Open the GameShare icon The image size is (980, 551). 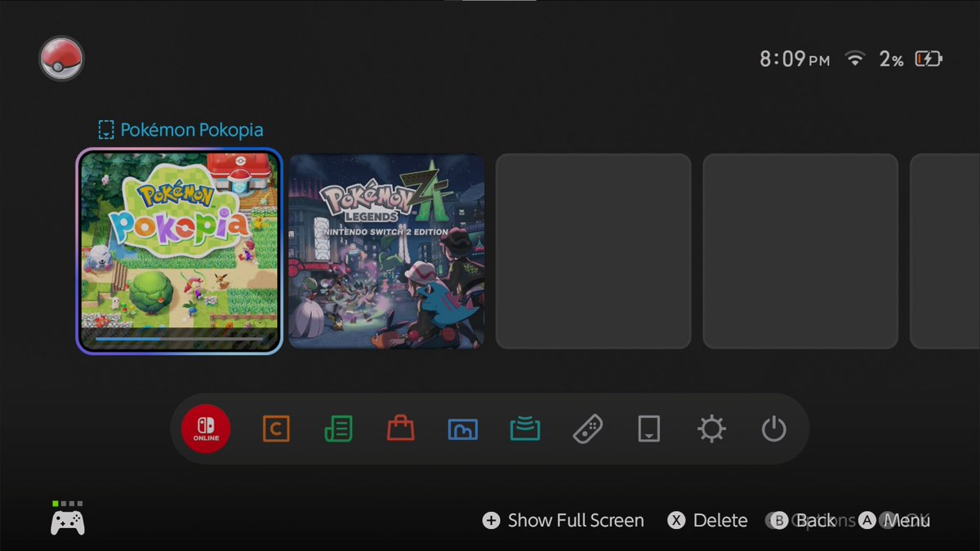525,429
